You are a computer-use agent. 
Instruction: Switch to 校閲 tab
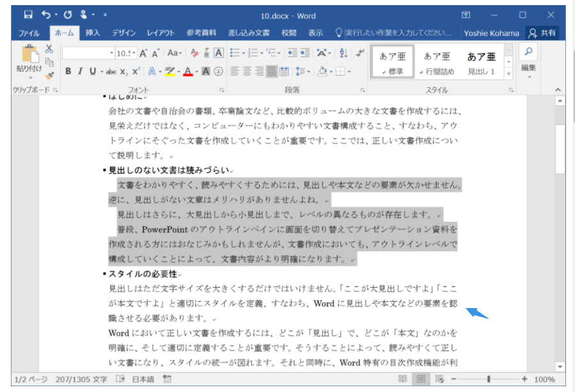click(289, 33)
